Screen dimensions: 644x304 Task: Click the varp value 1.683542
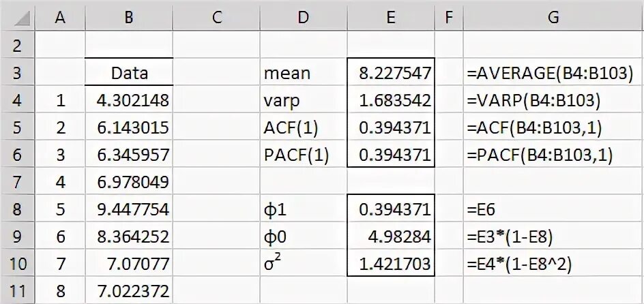click(390, 100)
